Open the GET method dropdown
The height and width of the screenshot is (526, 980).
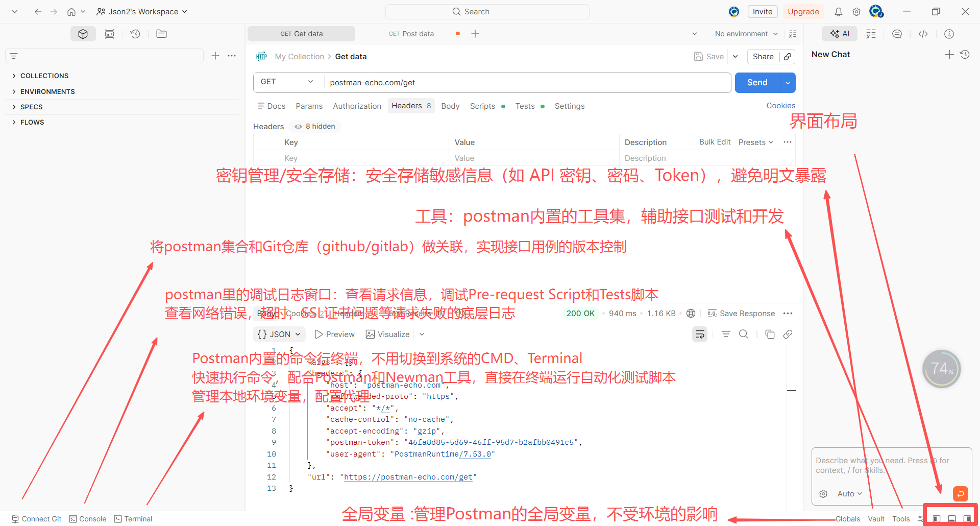tap(288, 82)
